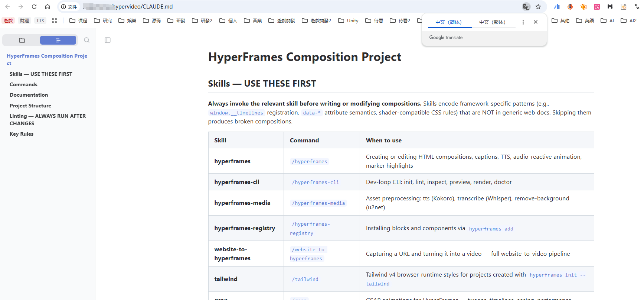The height and width of the screenshot is (300, 644).
Task: View site info via 文件 chip
Action: (69, 7)
